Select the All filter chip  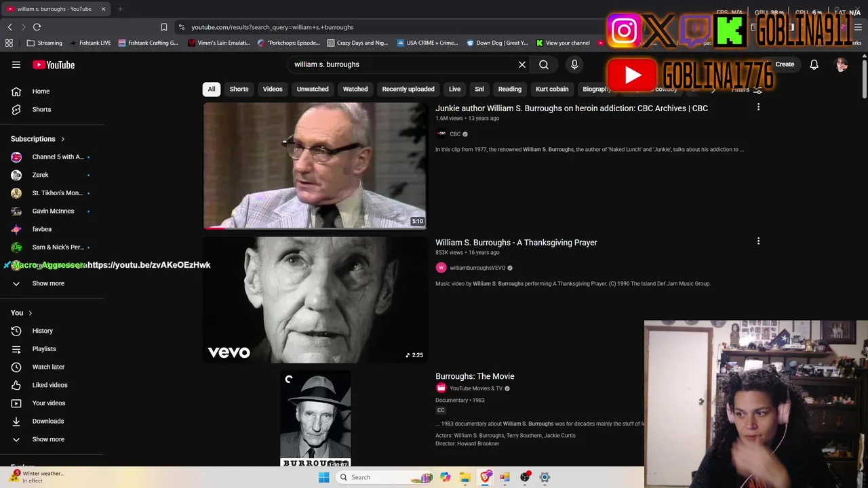[x=212, y=89]
